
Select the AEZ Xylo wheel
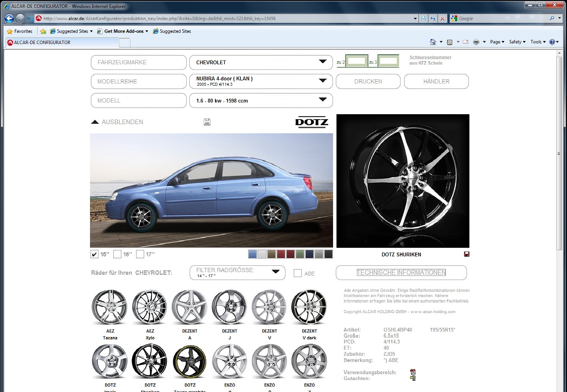150,307
